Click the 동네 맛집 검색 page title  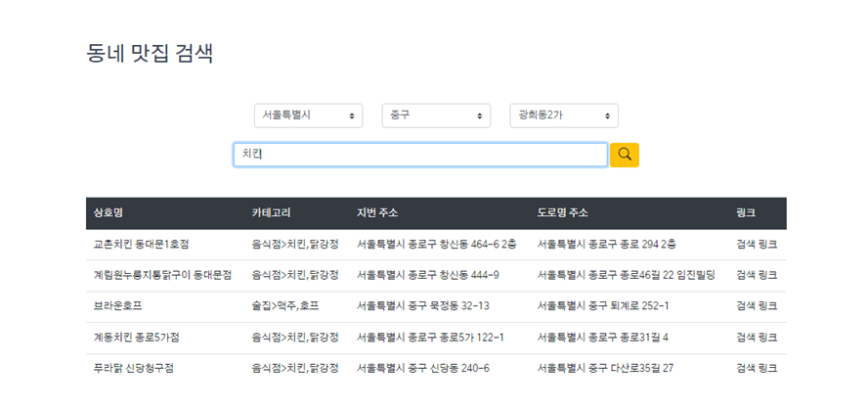click(x=150, y=54)
